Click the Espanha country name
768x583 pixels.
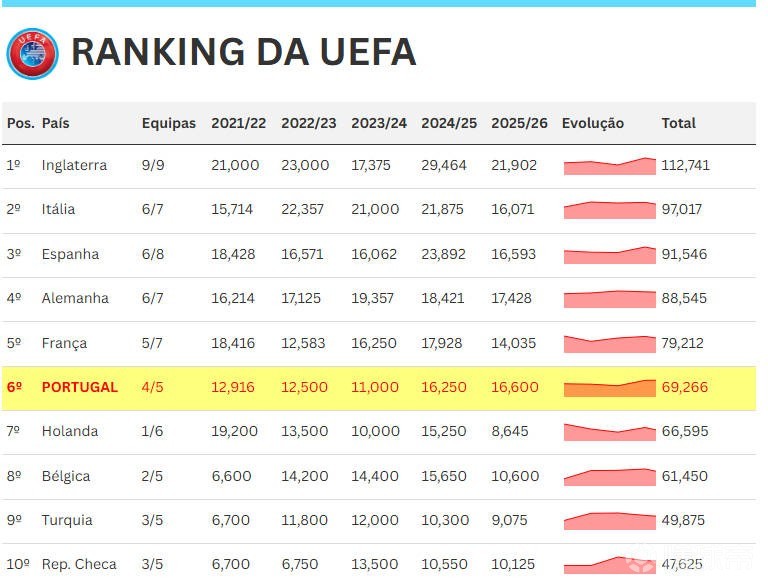click(x=70, y=254)
